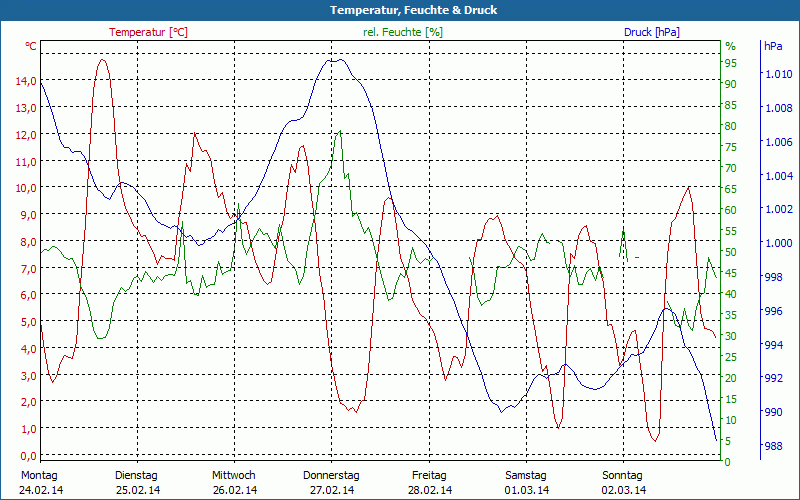
Task: Click the 1.010 tick on pressure axis
Action: point(778,74)
